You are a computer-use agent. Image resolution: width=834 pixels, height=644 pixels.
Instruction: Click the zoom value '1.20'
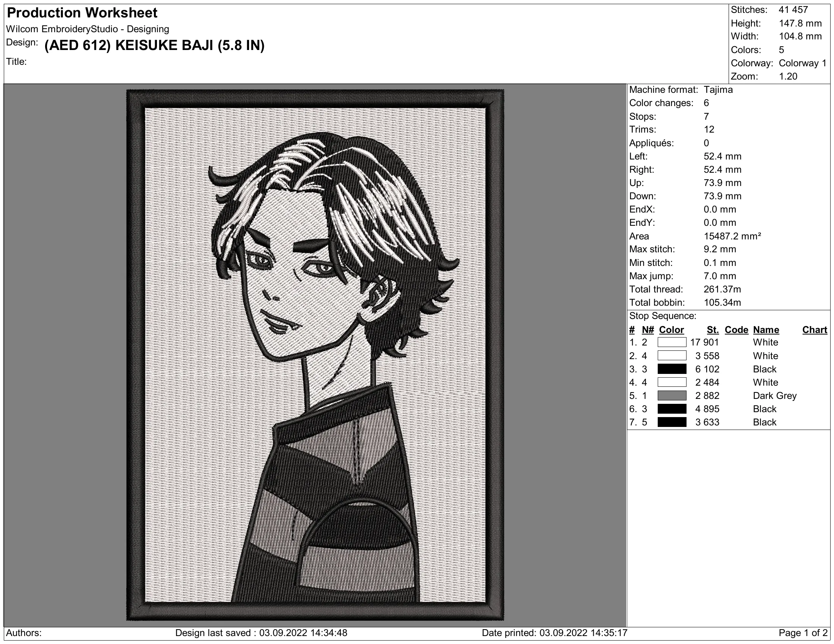pyautogui.click(x=788, y=76)
